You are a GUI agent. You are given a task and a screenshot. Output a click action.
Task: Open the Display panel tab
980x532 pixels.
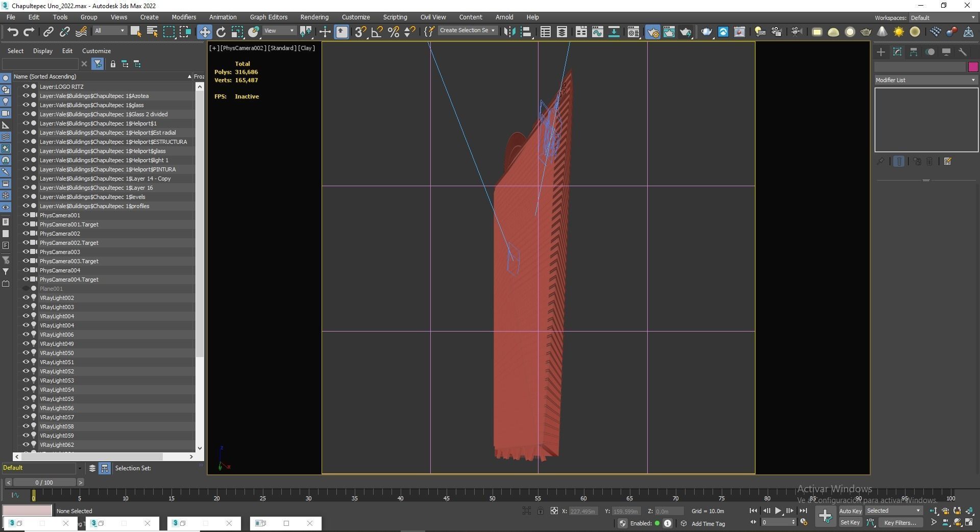click(x=946, y=52)
